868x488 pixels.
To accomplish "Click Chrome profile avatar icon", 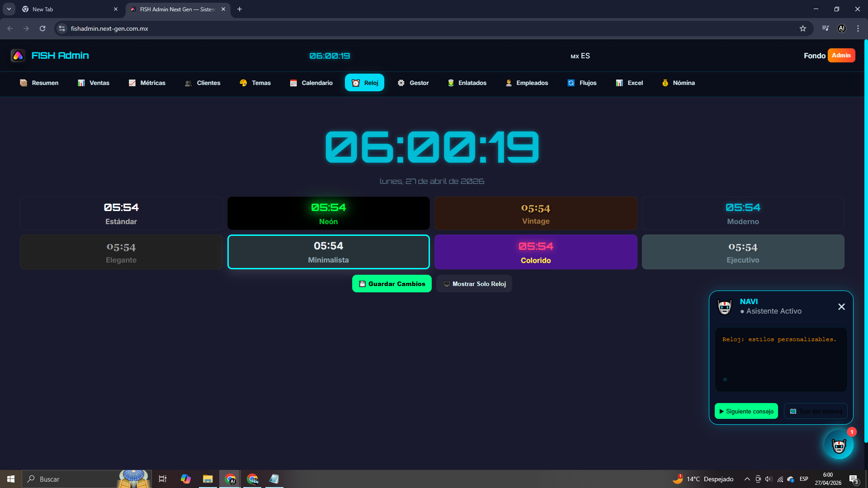I will [841, 28].
